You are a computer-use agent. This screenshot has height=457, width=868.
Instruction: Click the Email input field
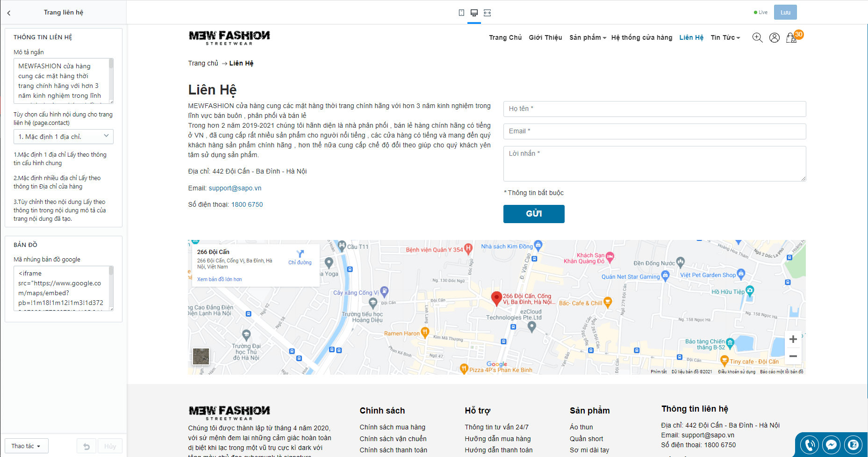(655, 131)
